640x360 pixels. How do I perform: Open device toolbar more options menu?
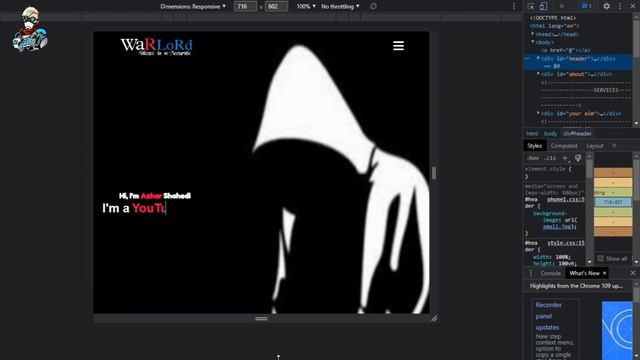click(x=514, y=6)
